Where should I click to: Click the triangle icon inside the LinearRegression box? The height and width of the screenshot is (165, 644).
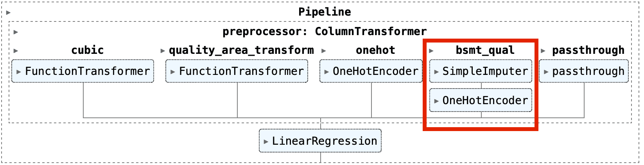pos(266,141)
